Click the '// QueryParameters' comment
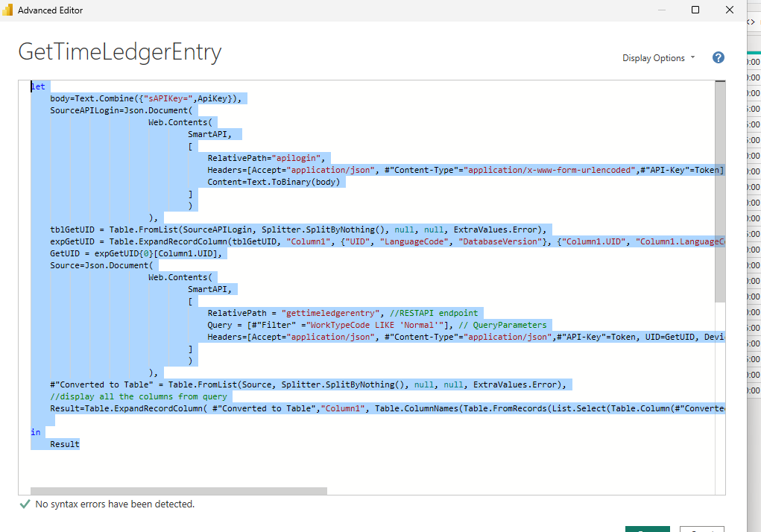The image size is (761, 532). click(503, 325)
